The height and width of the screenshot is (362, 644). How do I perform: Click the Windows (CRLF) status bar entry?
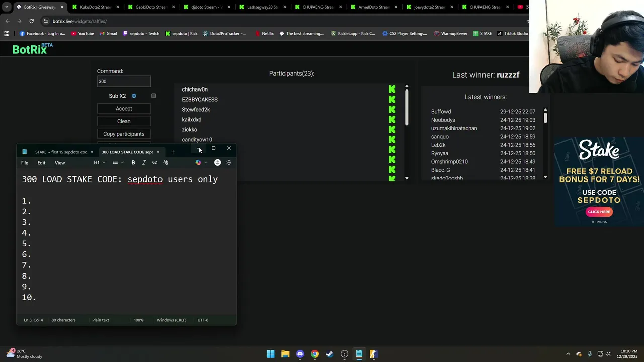[172, 320]
